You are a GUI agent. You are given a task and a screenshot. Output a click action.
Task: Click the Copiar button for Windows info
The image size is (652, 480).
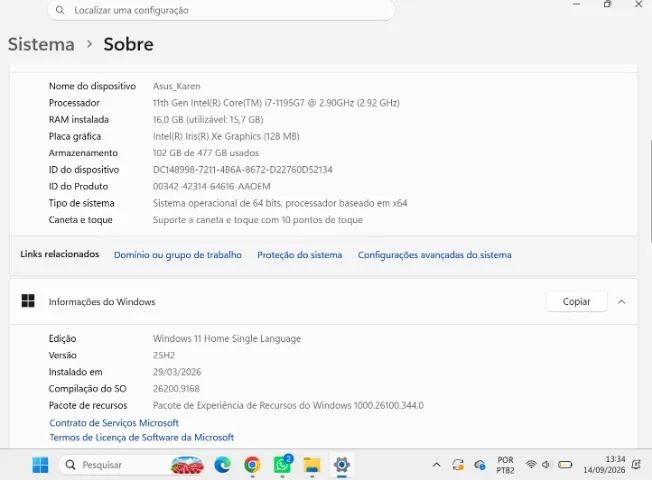click(x=576, y=302)
